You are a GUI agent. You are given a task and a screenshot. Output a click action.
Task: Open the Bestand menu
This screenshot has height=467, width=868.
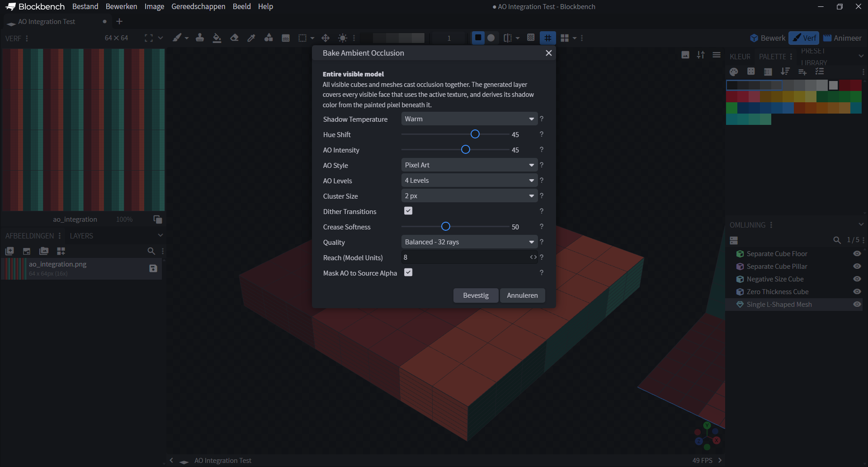pyautogui.click(x=85, y=6)
